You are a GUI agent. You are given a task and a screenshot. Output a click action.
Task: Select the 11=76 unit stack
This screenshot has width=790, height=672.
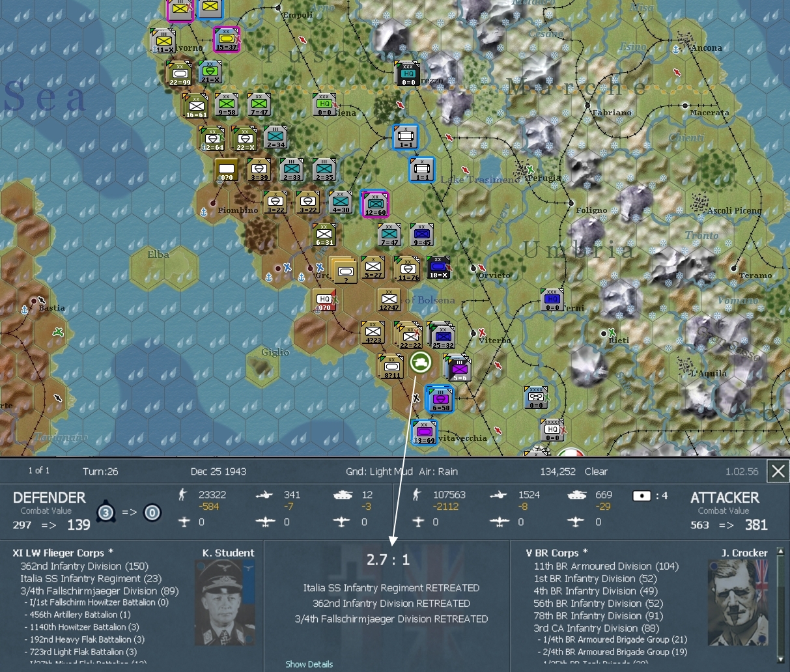407,268
